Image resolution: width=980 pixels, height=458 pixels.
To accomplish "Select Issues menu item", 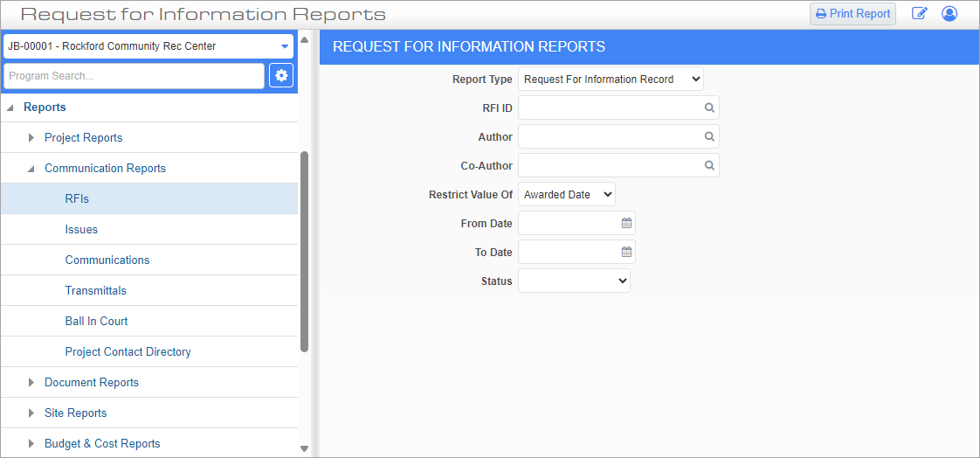I will [x=148, y=230].
